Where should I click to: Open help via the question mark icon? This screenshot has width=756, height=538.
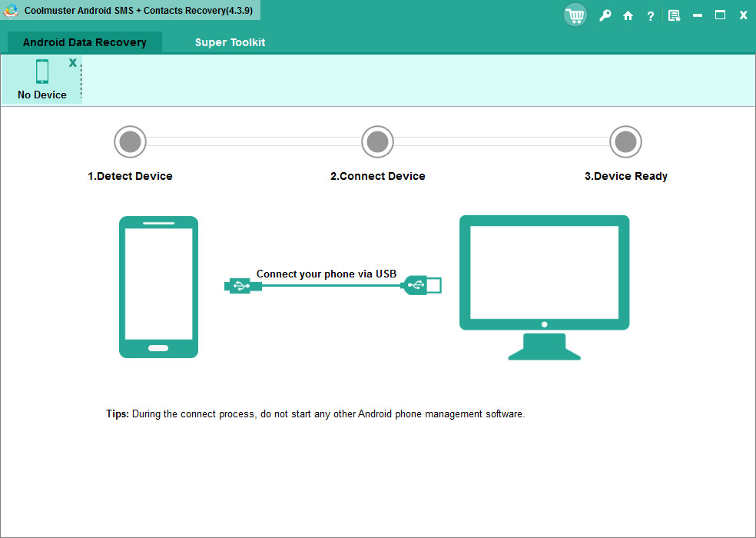coord(650,16)
